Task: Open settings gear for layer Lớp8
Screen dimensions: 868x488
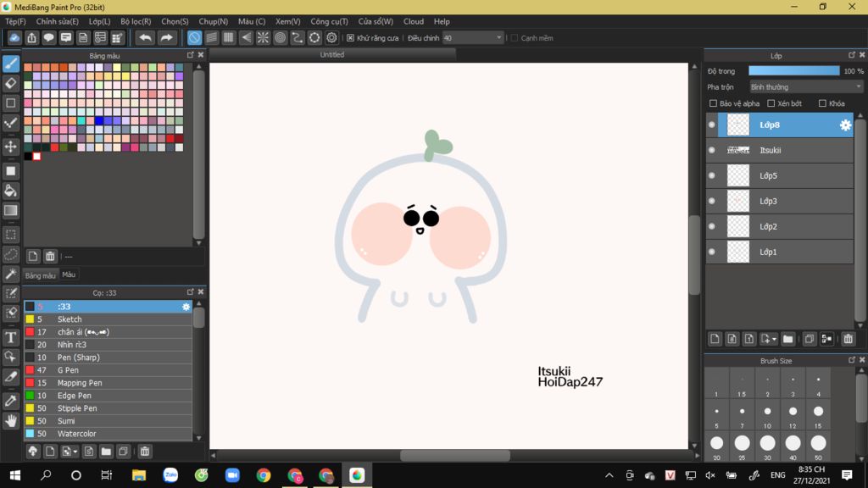Action: click(x=845, y=125)
